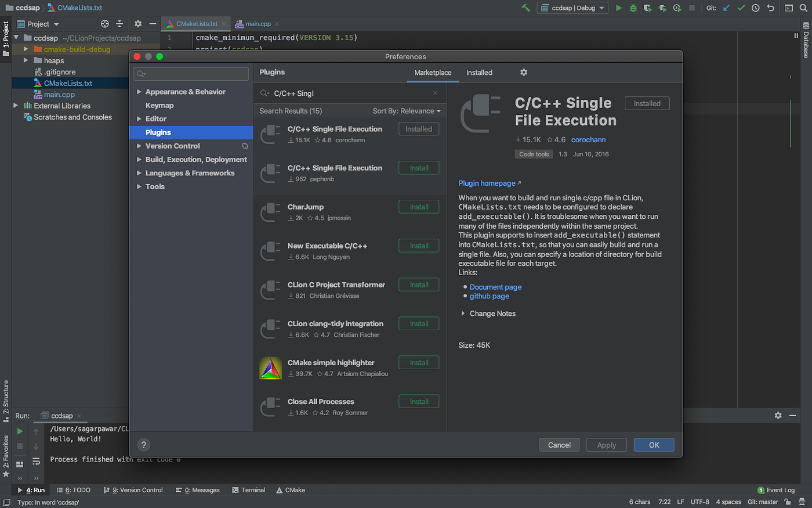Install the CharJump plugin
The height and width of the screenshot is (508, 812).
[x=419, y=207]
